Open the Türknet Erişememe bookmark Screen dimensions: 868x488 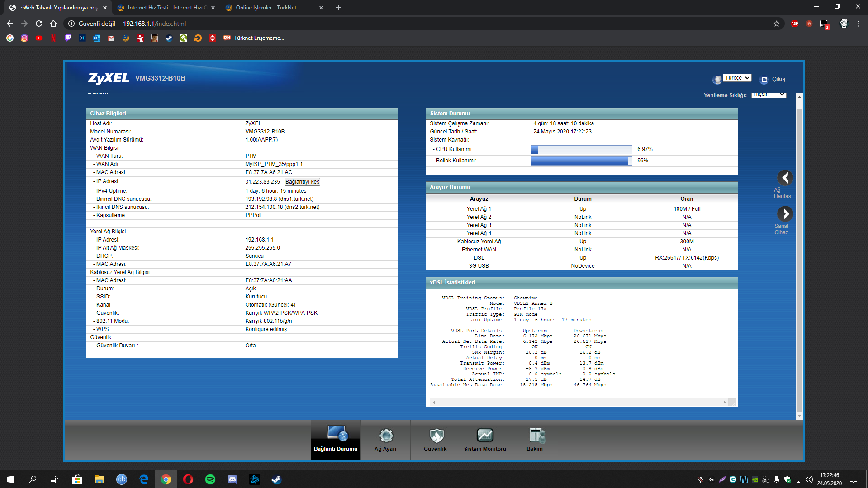click(x=254, y=38)
